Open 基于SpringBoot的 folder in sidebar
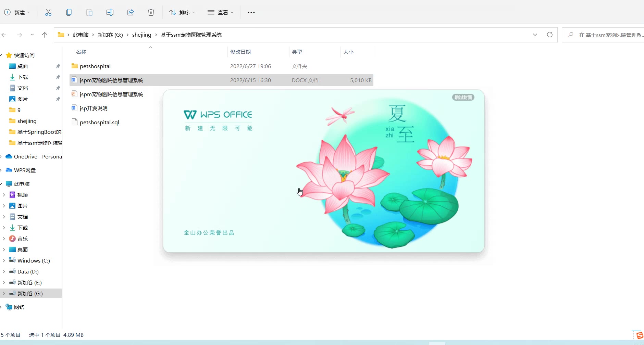This screenshot has width=644, height=345. coord(39,132)
